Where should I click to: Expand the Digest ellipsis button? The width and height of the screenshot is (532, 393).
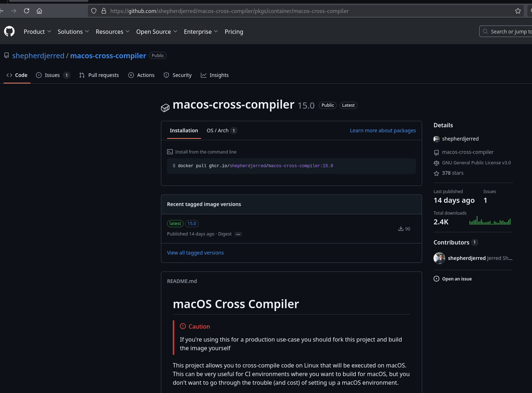(x=238, y=234)
